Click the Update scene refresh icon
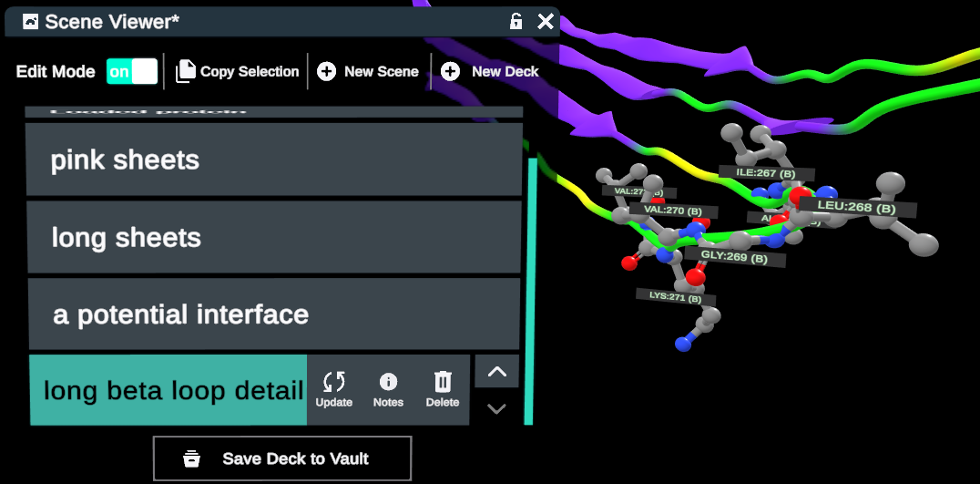This screenshot has width=980, height=484. (x=333, y=382)
